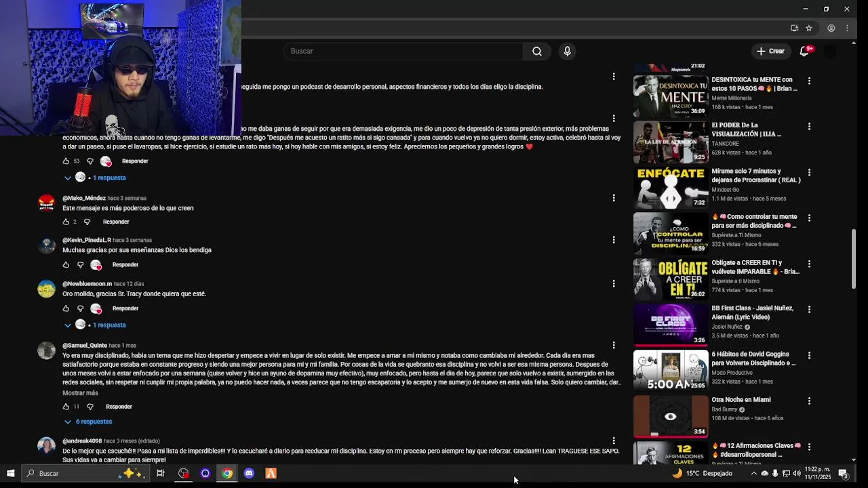
Task: Open Chrome profile icon
Action: [831, 28]
